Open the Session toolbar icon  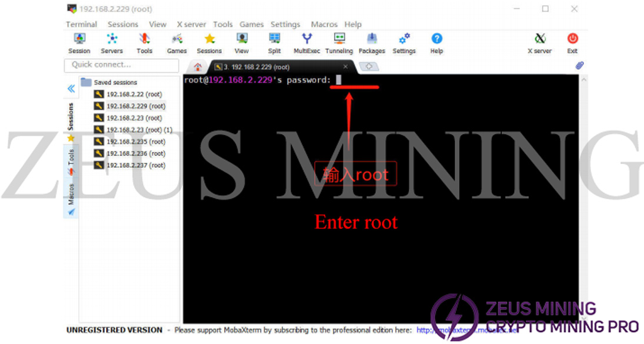79,43
